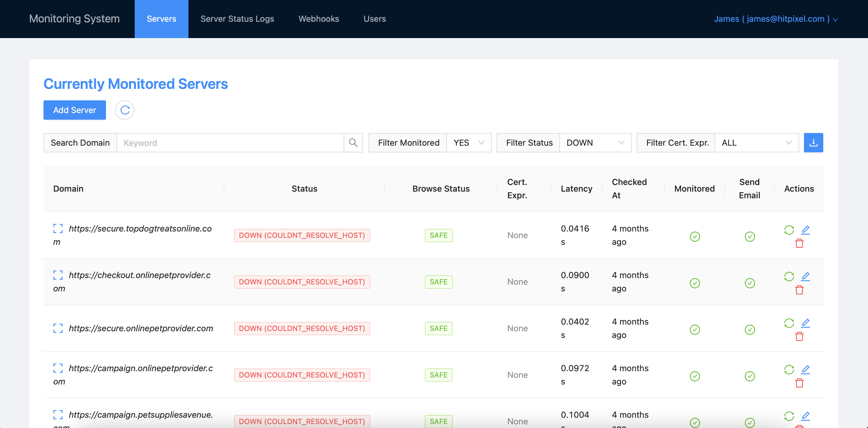868x428 pixels.
Task: Click Add Server button
Action: 75,110
